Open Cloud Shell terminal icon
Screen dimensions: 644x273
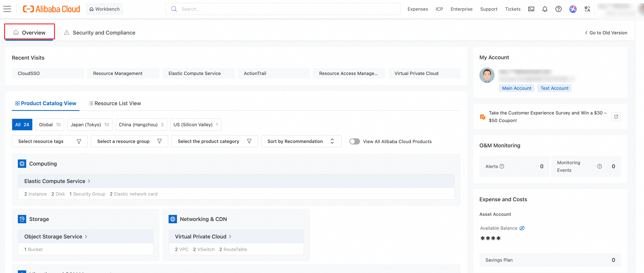(x=531, y=9)
